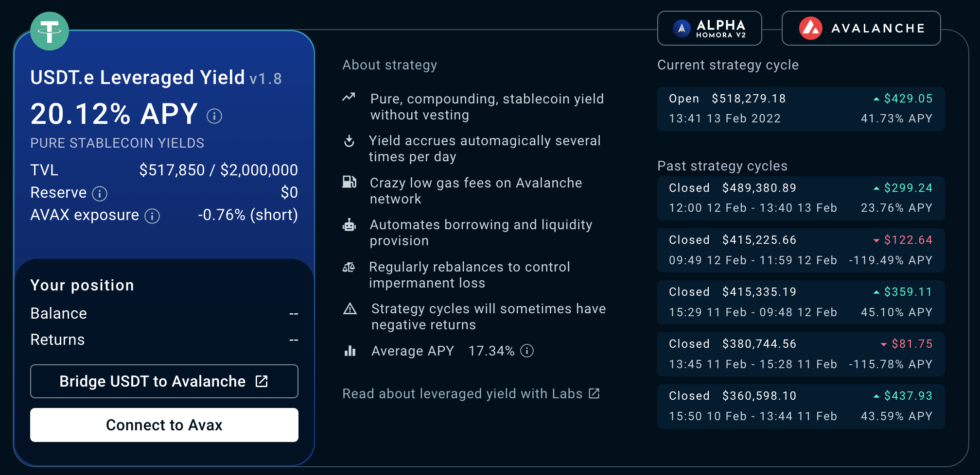Click the -115.78% APY text

pos(891,364)
